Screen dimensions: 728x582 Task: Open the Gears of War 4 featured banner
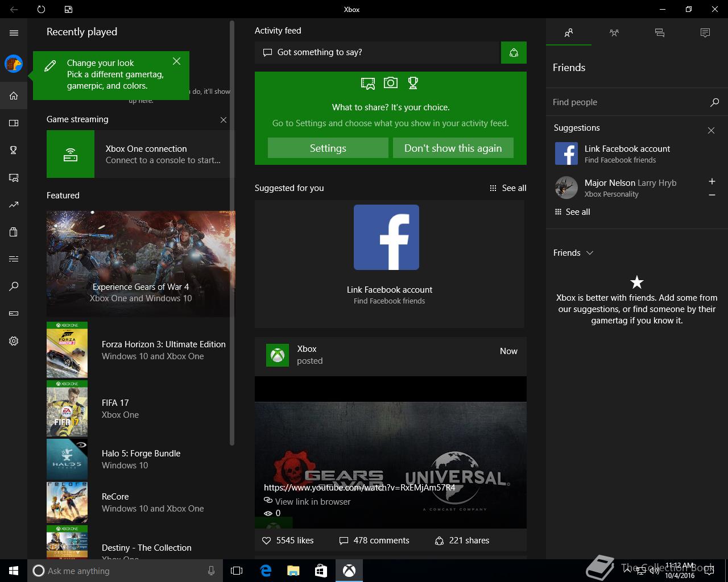coord(140,264)
